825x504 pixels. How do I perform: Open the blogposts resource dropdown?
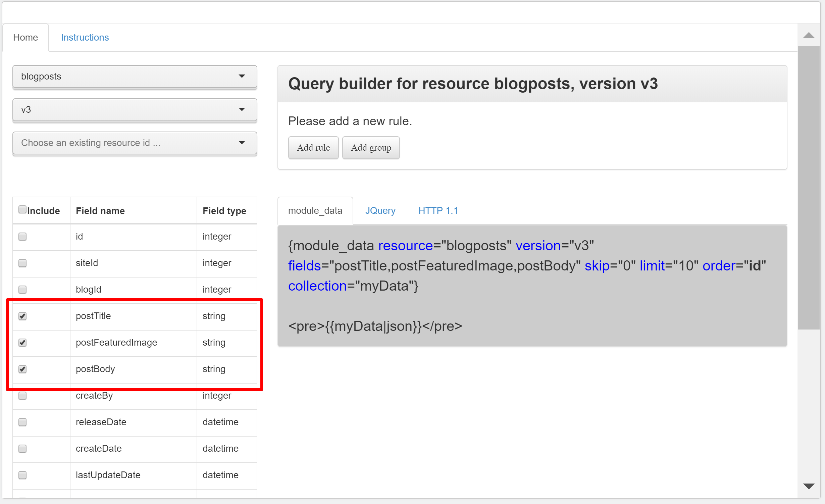(x=135, y=77)
